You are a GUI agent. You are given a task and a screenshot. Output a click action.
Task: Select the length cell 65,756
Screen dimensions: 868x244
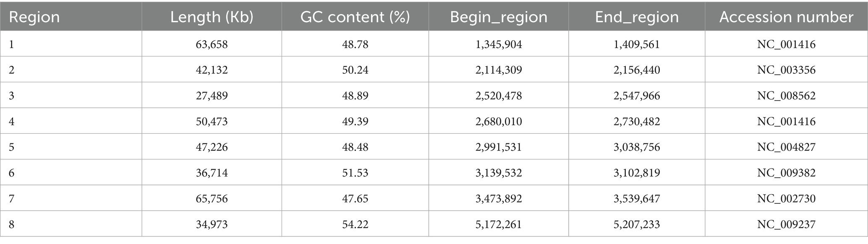pyautogui.click(x=212, y=198)
